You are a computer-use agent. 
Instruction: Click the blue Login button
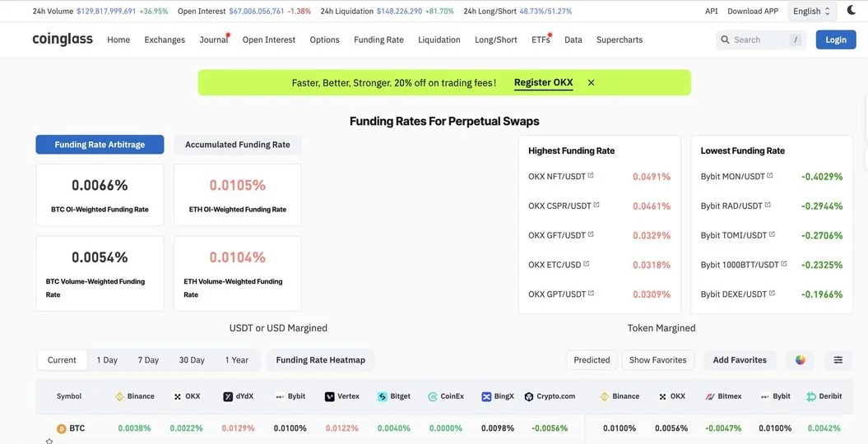coord(836,39)
